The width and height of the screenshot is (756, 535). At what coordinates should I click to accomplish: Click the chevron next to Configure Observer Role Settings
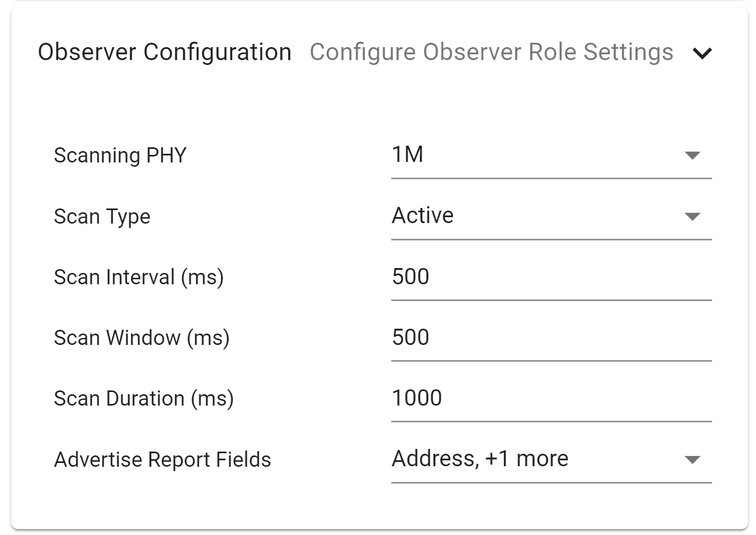(x=703, y=53)
